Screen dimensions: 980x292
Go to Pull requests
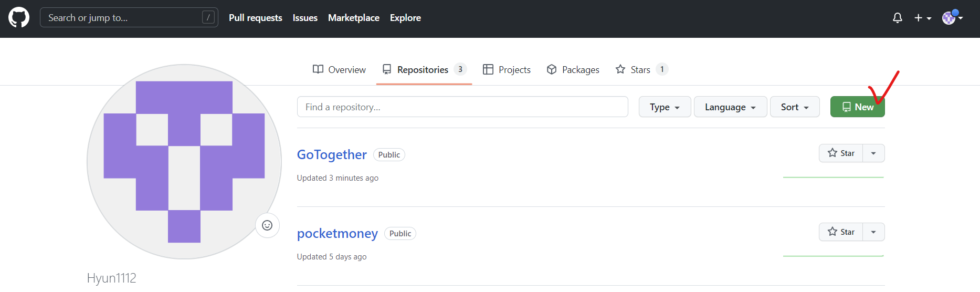click(x=256, y=18)
